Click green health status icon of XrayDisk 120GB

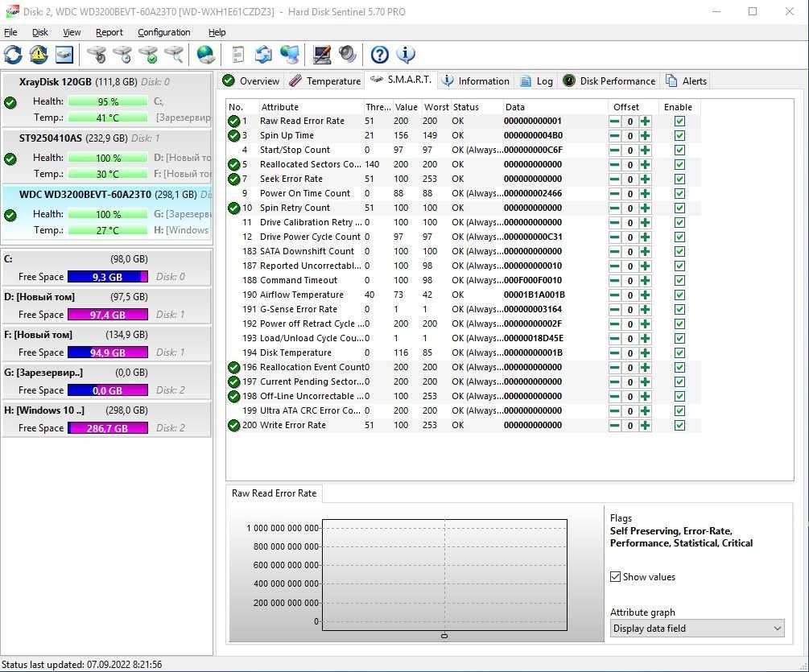[x=10, y=102]
